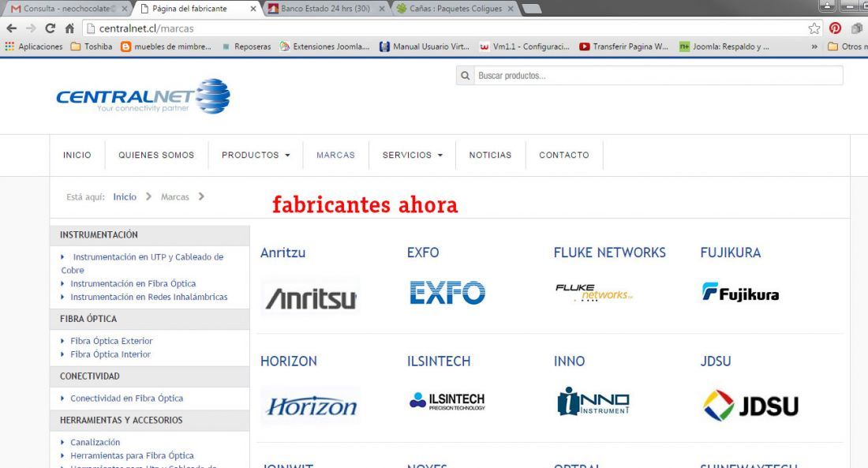The height and width of the screenshot is (468, 868).
Task: Open Instrumentación en Redes Inhalámbricas
Action: [x=149, y=297]
